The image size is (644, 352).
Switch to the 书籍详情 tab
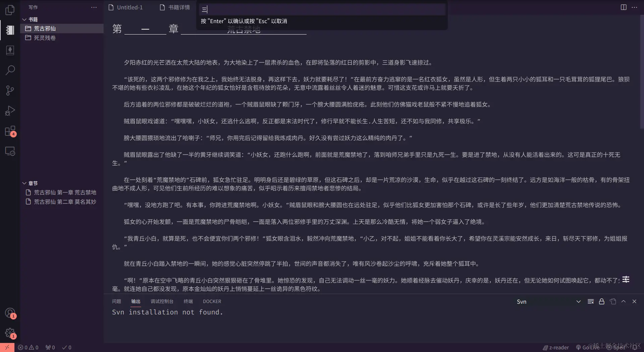175,7
